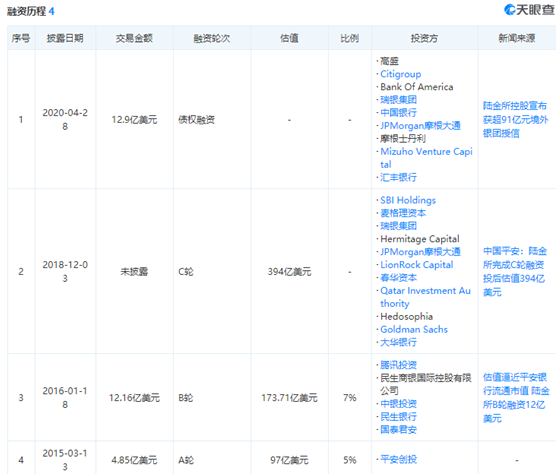Select the 12.9亿美元 amount cell
558x476 pixels.
coord(134,120)
